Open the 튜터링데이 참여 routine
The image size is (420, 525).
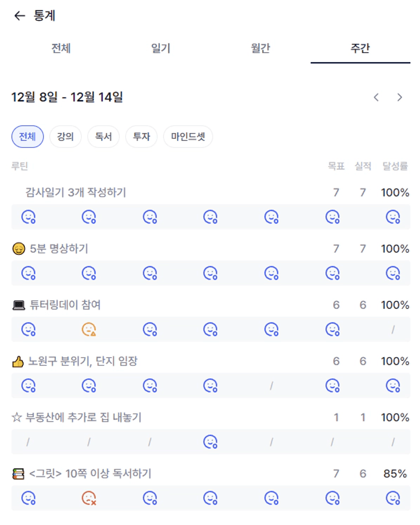click(66, 305)
